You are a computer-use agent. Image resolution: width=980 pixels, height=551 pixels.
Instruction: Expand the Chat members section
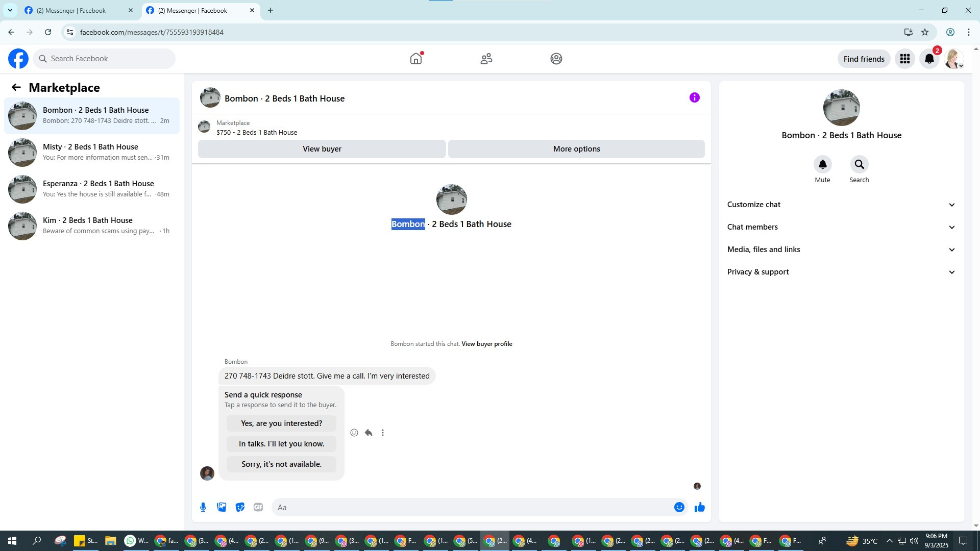pos(841,227)
